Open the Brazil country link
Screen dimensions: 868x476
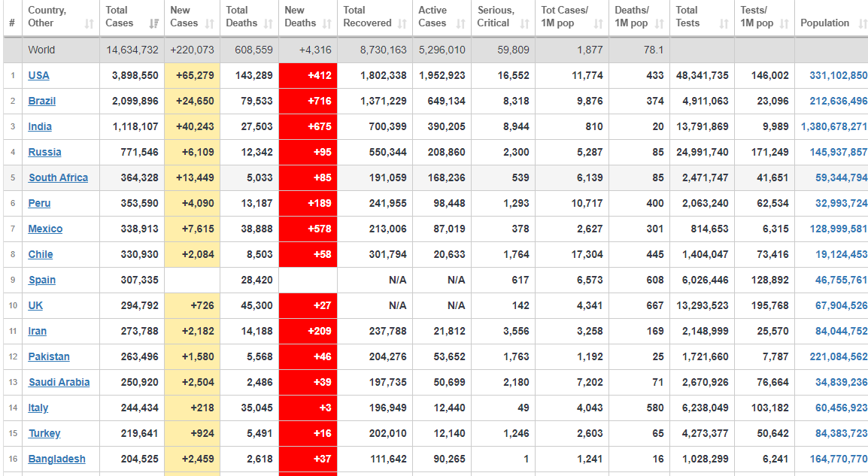[42, 101]
